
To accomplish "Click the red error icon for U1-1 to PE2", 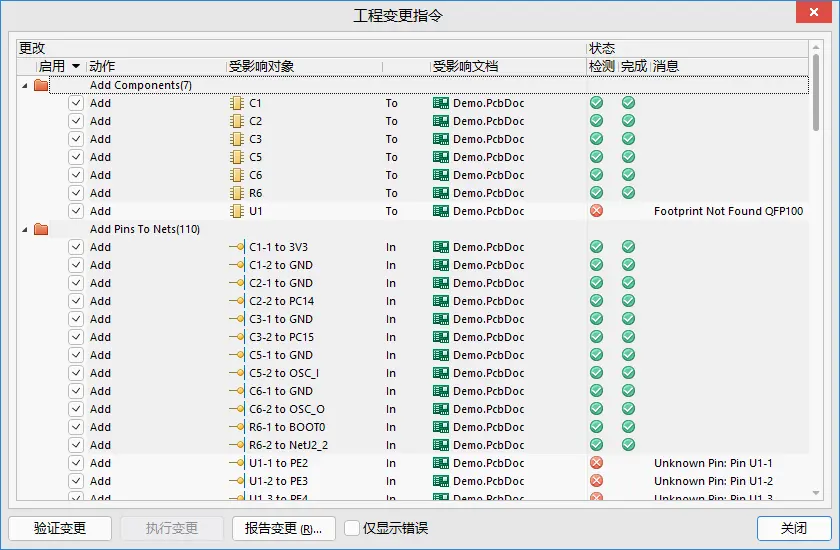I will [x=596, y=462].
